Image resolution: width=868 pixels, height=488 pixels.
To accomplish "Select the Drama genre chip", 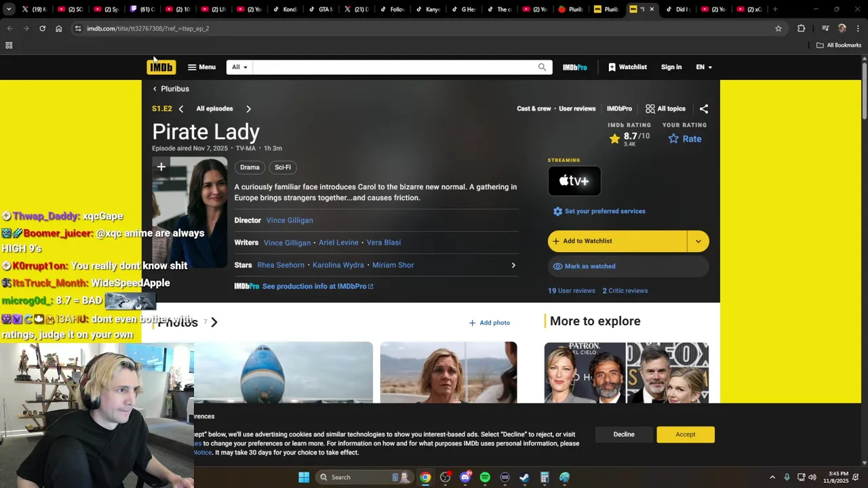I will coord(250,167).
